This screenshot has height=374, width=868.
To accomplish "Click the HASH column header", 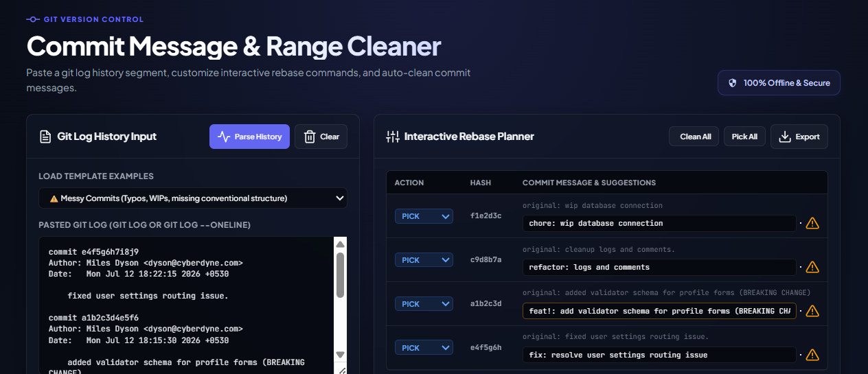I will pos(481,183).
